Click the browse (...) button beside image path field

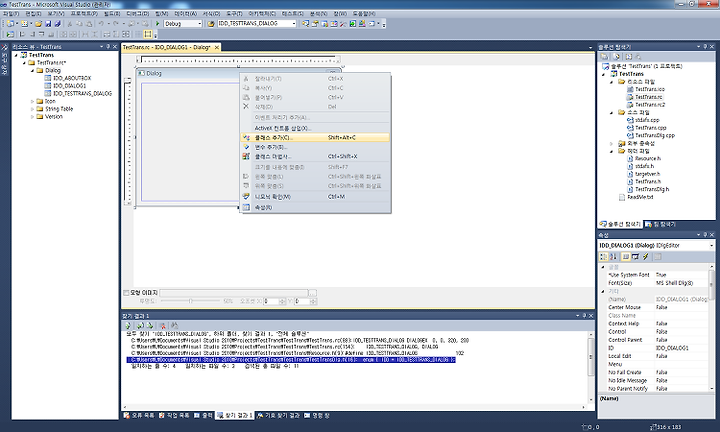(313, 292)
